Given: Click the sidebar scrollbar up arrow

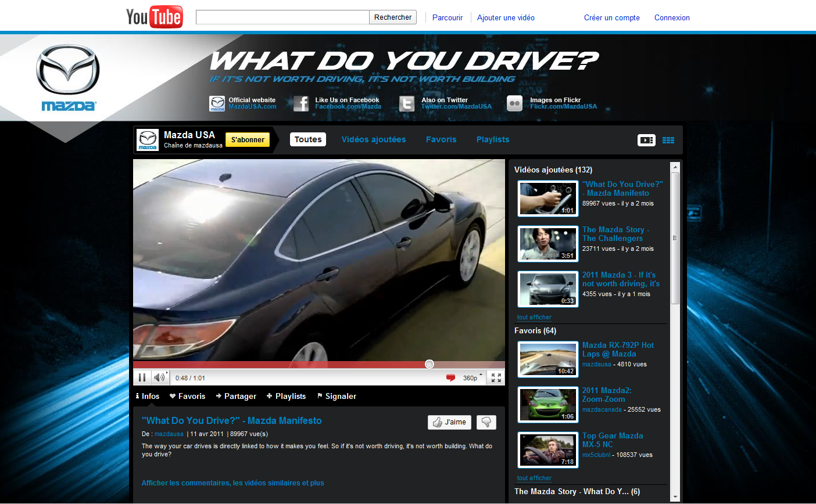Looking at the screenshot, I should click(x=675, y=167).
